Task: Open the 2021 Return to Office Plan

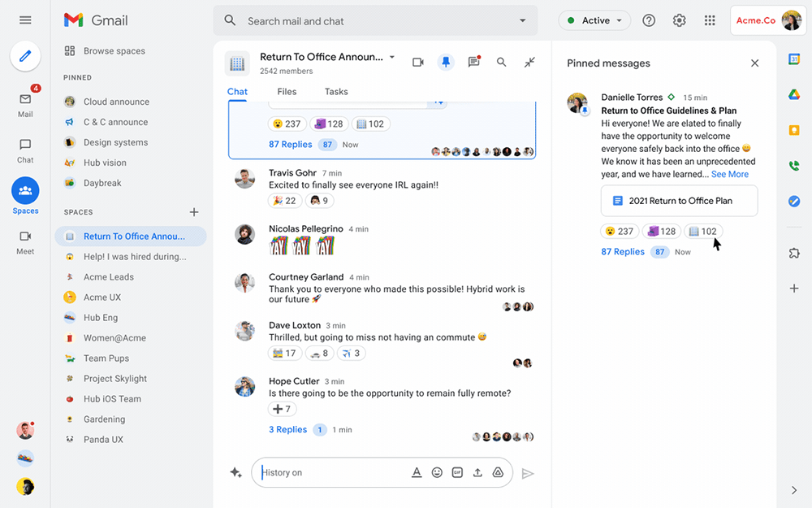Action: click(x=679, y=201)
